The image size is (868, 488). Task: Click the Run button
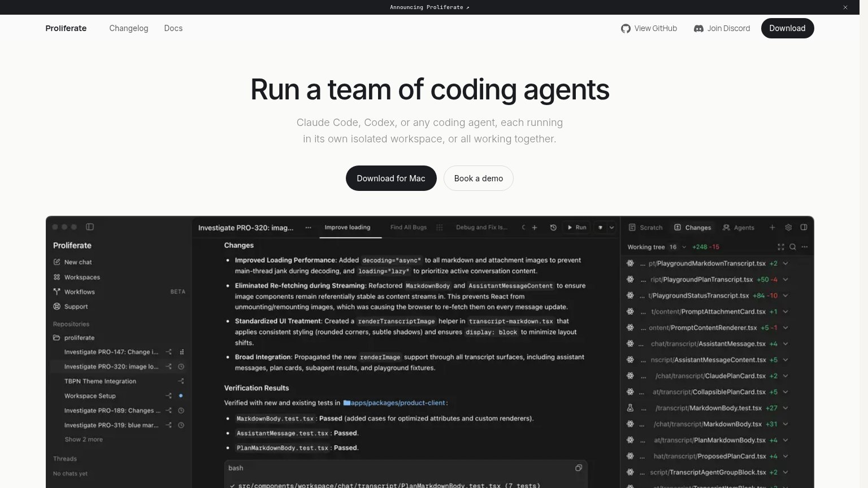(576, 228)
